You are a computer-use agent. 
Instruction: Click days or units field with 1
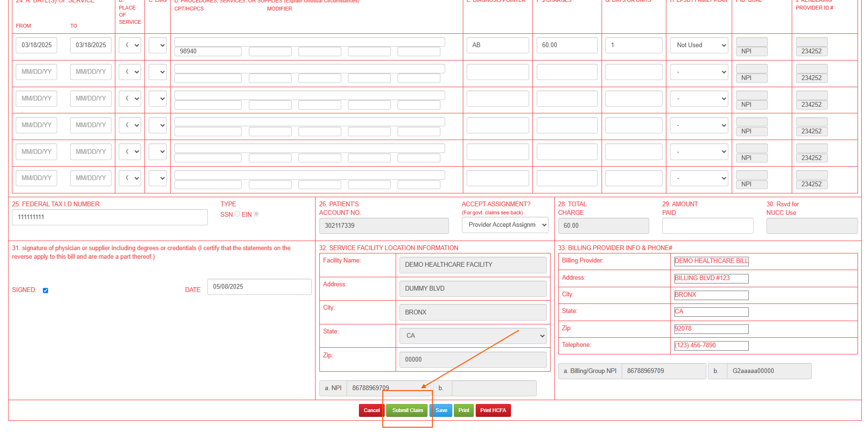(x=633, y=45)
